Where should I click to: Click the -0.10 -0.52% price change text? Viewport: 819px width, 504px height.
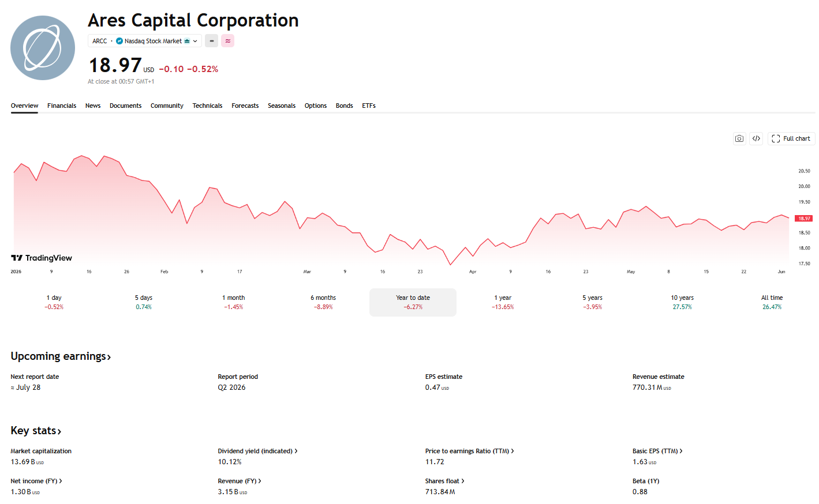tap(189, 69)
